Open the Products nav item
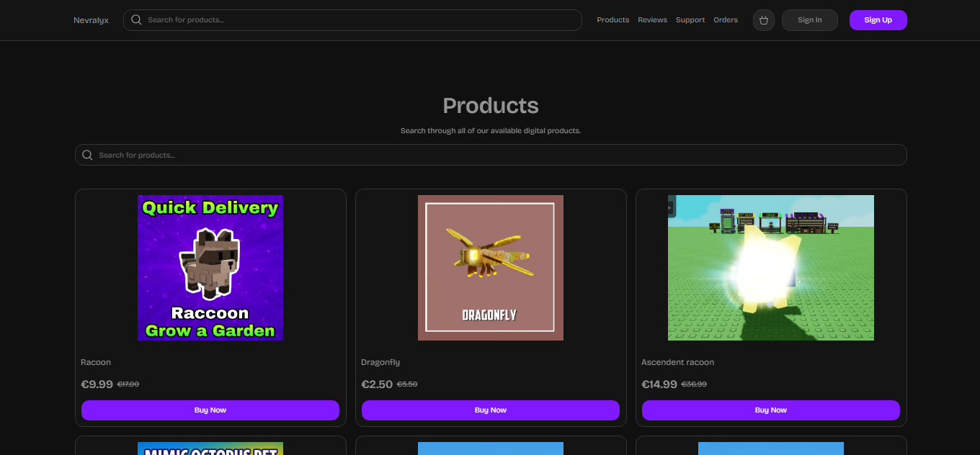This screenshot has height=455, width=980. tap(613, 20)
